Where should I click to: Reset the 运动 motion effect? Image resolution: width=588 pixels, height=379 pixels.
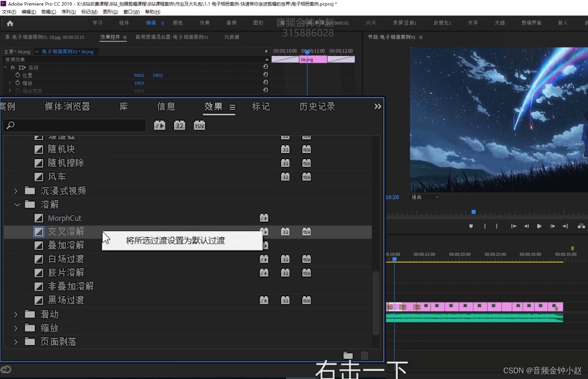pyautogui.click(x=265, y=67)
